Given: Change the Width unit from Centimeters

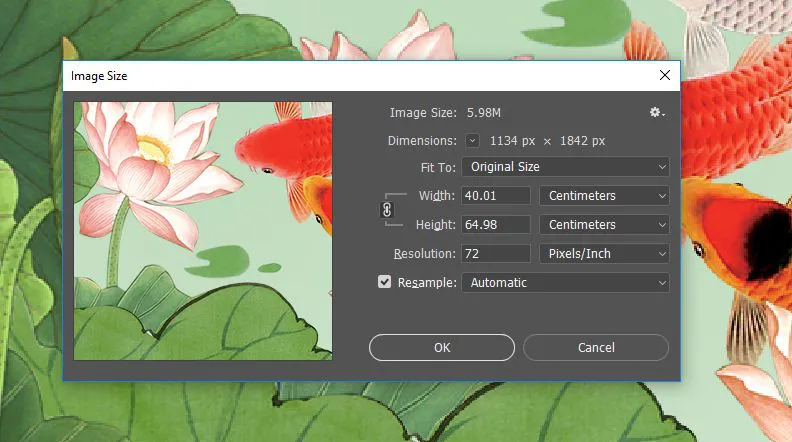Looking at the screenshot, I should point(604,195).
